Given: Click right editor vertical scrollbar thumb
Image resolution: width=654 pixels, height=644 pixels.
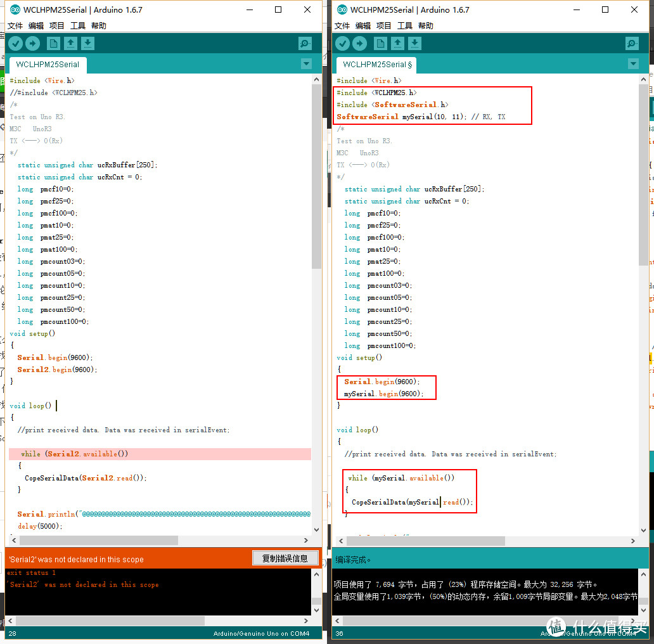Looking at the screenshot, I should click(643, 175).
